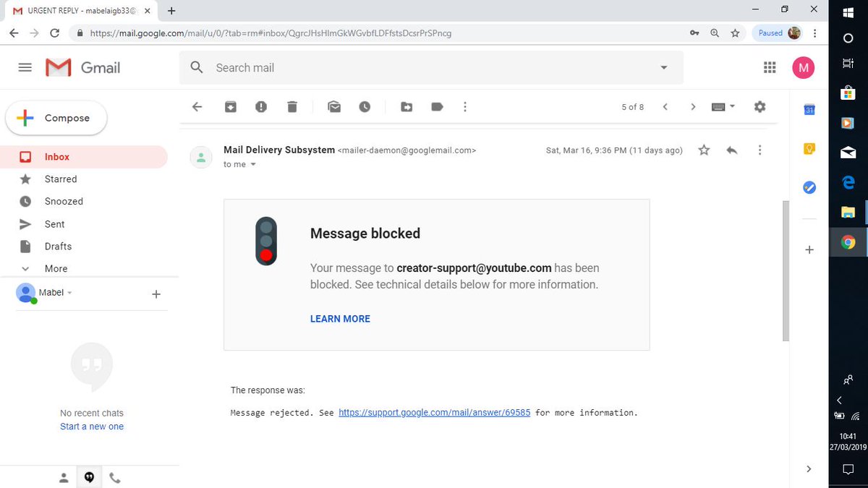
Task: Go to newer message
Action: pos(665,106)
